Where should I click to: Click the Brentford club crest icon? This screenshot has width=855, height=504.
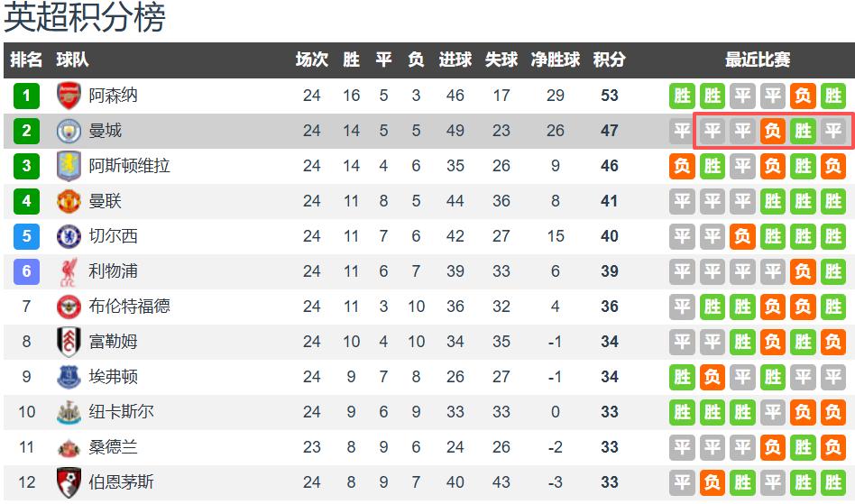[x=69, y=307]
